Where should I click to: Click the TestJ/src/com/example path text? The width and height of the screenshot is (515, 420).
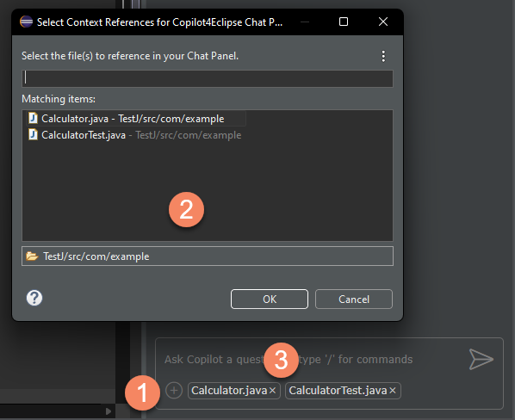click(x=96, y=256)
